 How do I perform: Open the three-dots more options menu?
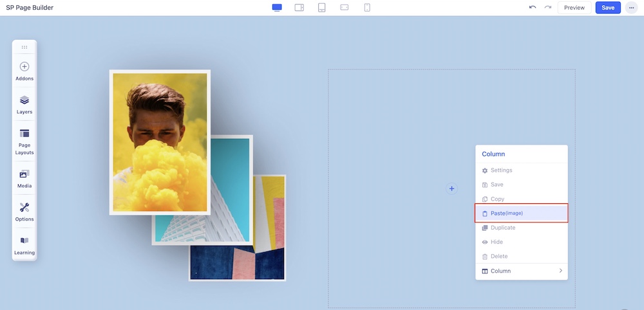click(631, 7)
